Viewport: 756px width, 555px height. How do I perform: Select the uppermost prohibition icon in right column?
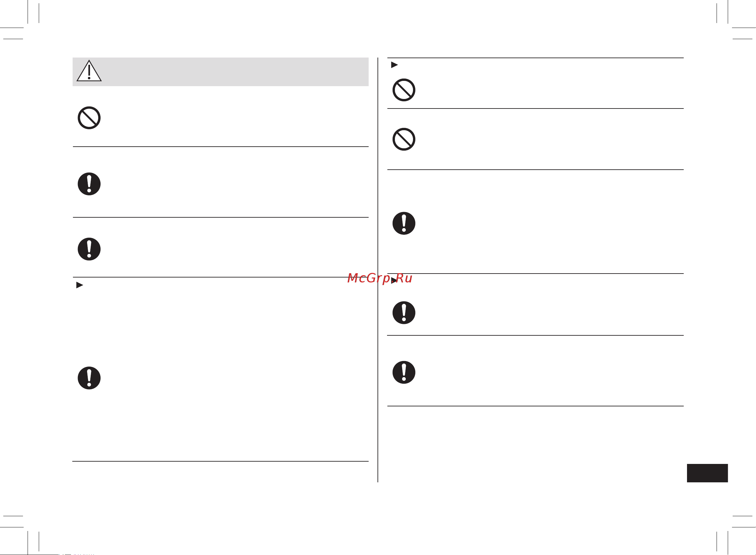404,90
